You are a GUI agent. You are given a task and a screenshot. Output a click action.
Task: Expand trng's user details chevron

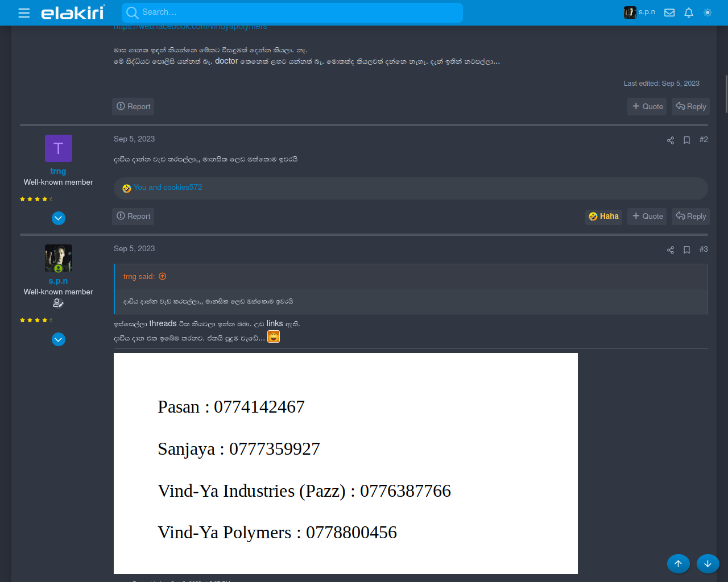pos(59,218)
